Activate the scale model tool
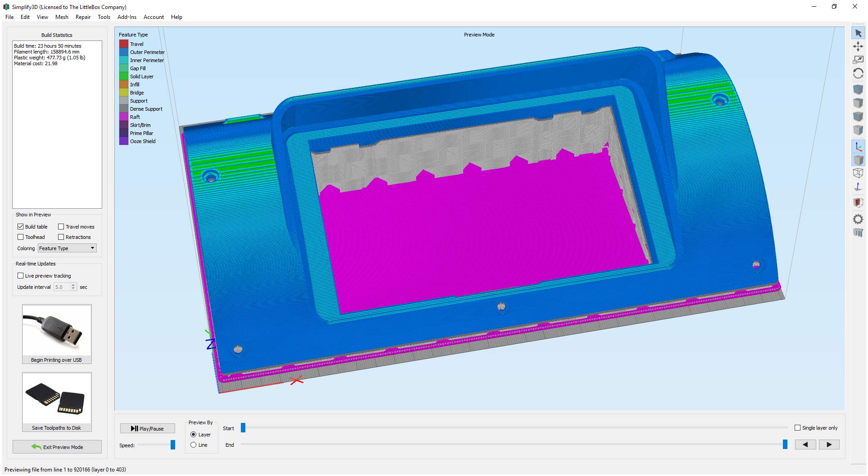 tap(858, 59)
